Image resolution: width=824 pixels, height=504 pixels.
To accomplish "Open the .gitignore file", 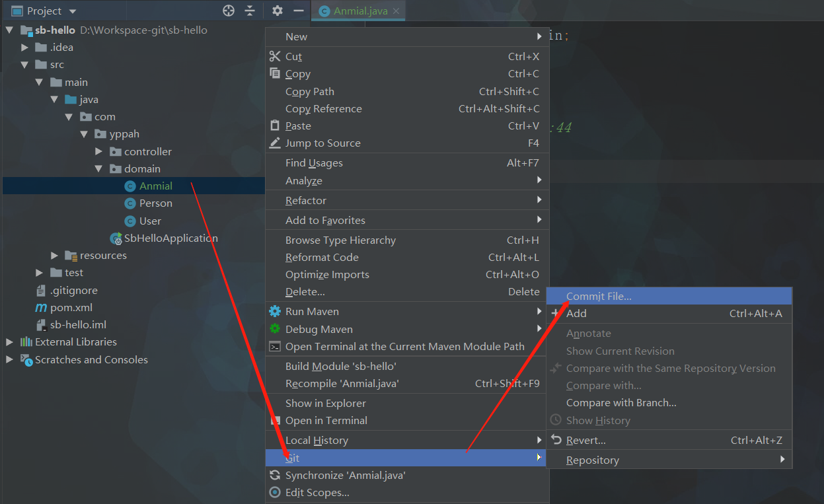I will pyautogui.click(x=73, y=291).
